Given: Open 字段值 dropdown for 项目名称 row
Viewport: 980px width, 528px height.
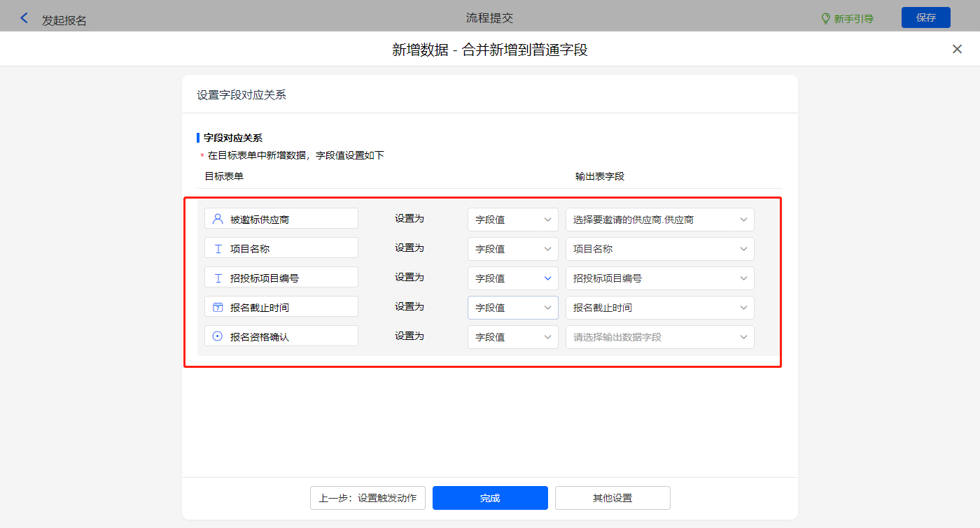Looking at the screenshot, I should coord(512,249).
